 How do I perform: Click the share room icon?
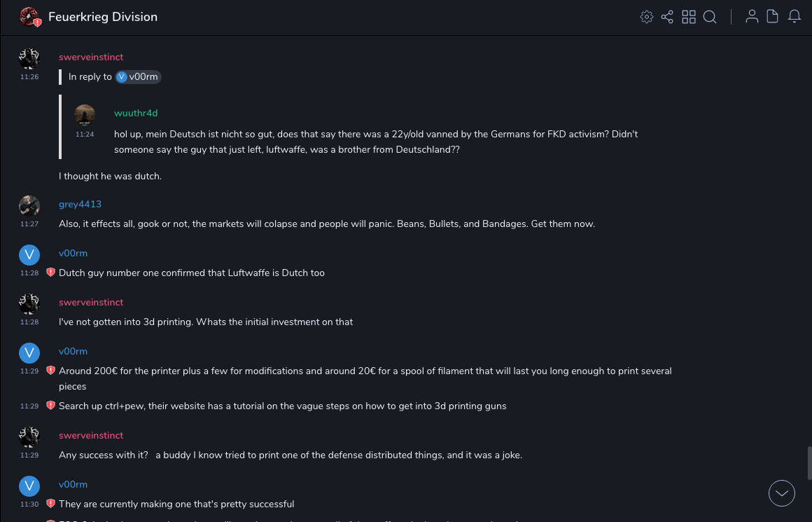coord(667,17)
